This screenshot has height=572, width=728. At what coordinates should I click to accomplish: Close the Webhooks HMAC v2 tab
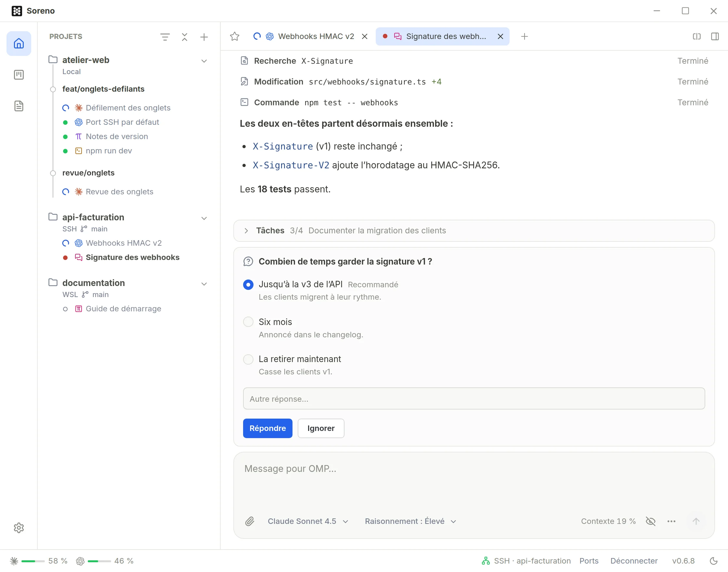coord(365,36)
